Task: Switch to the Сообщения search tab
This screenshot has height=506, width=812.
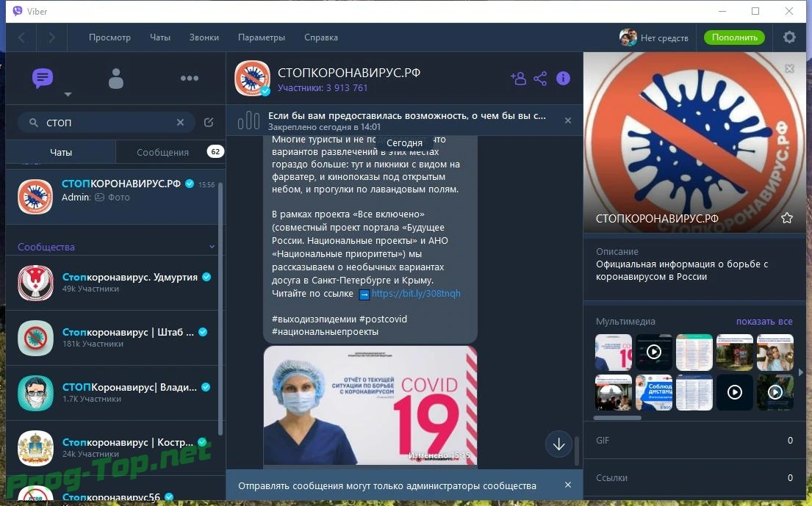Action: tap(162, 152)
